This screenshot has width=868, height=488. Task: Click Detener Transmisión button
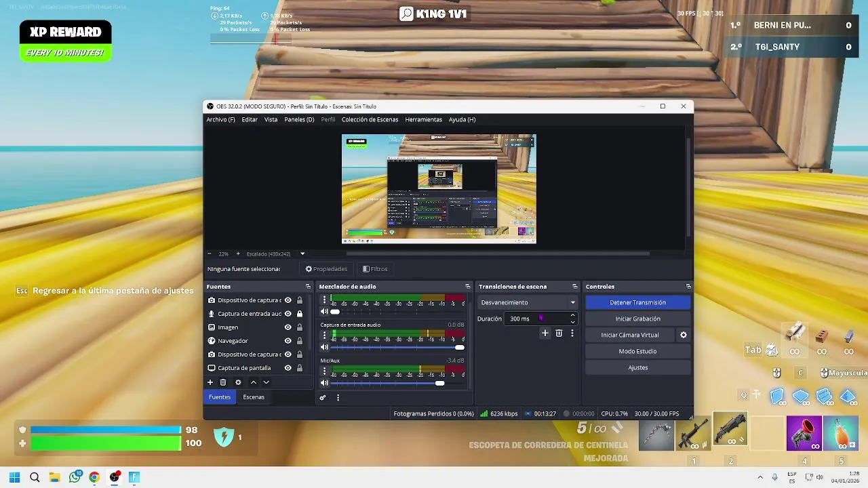point(637,302)
